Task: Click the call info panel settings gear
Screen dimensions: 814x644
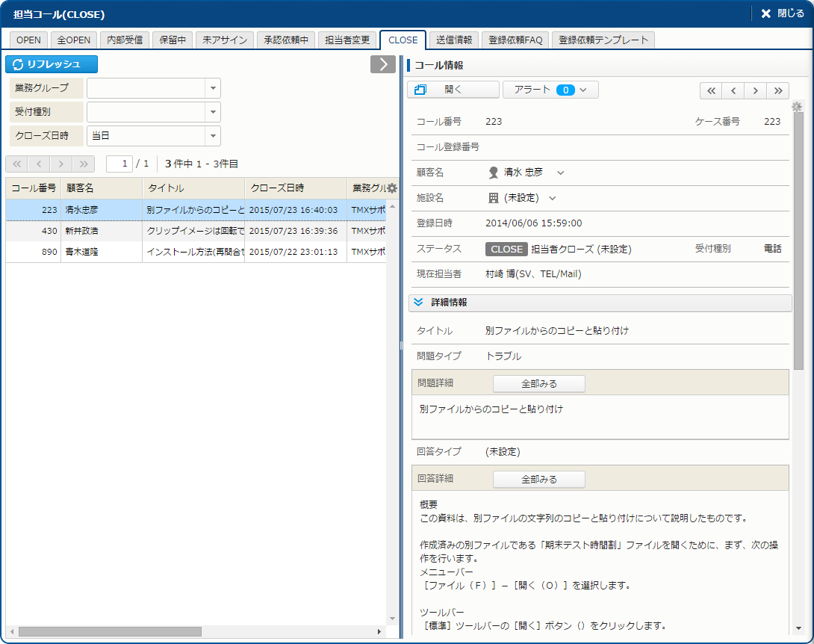Action: click(797, 107)
